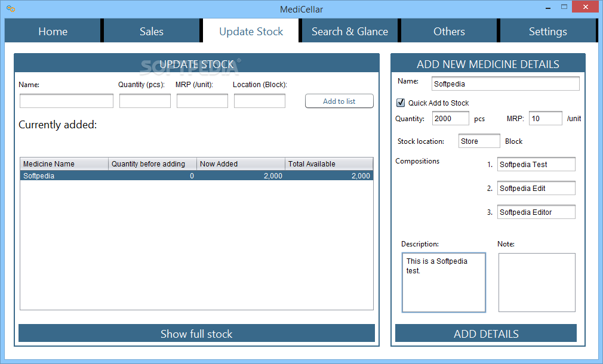Click the empty Note text box
The height and width of the screenshot is (364, 603).
pos(537,282)
